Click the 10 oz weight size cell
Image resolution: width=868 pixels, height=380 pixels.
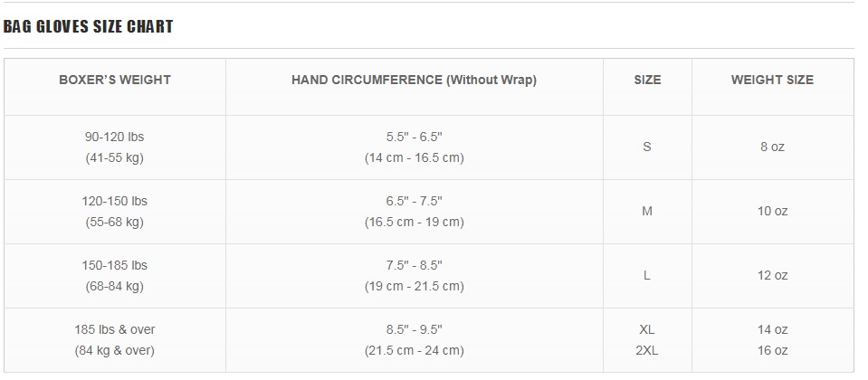click(x=772, y=212)
